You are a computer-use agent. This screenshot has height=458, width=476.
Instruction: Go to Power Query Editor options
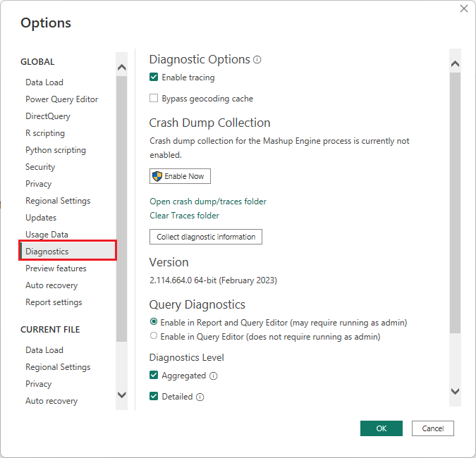(61, 99)
